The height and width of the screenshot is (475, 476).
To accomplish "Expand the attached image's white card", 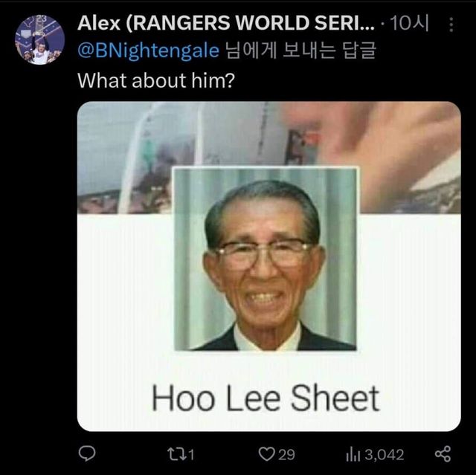I will (269, 323).
